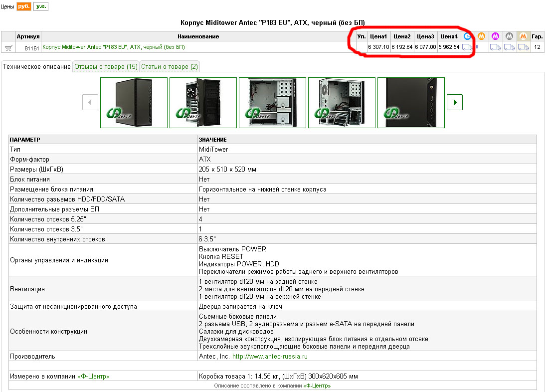Select the price 6 077.00
Screen dimensions: 545x392
click(x=425, y=47)
